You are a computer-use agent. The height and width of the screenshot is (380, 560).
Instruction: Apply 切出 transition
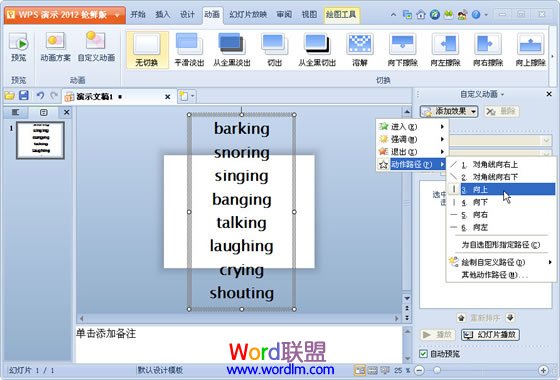coord(274,50)
